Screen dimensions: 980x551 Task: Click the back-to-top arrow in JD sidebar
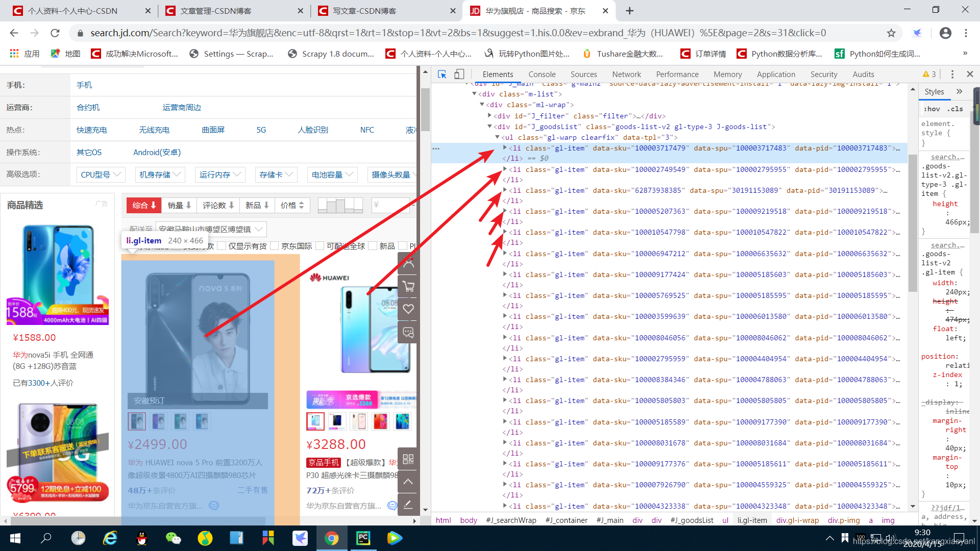click(x=408, y=481)
